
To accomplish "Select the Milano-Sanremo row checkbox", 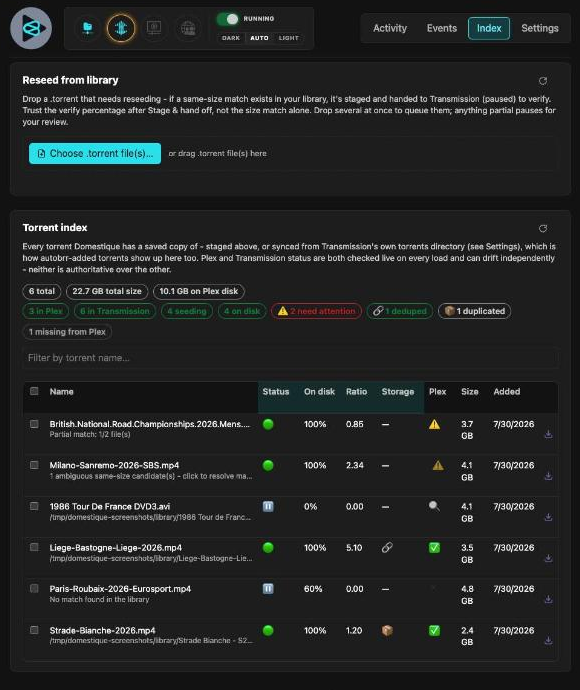I will [34, 465].
